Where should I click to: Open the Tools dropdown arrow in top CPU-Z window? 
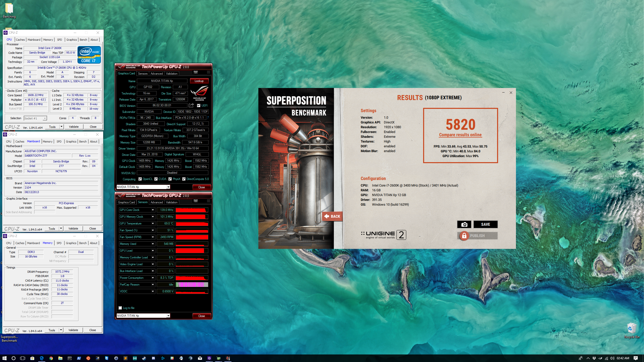pyautogui.click(x=61, y=127)
